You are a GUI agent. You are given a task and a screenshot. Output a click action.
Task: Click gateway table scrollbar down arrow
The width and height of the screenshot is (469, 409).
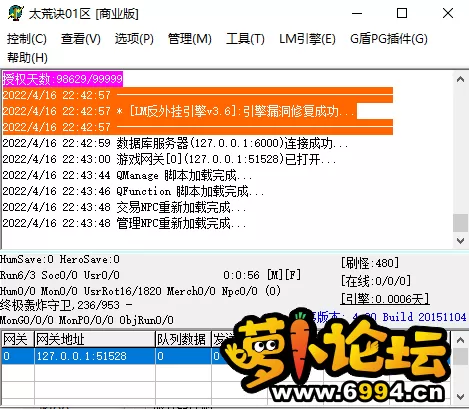click(460, 397)
